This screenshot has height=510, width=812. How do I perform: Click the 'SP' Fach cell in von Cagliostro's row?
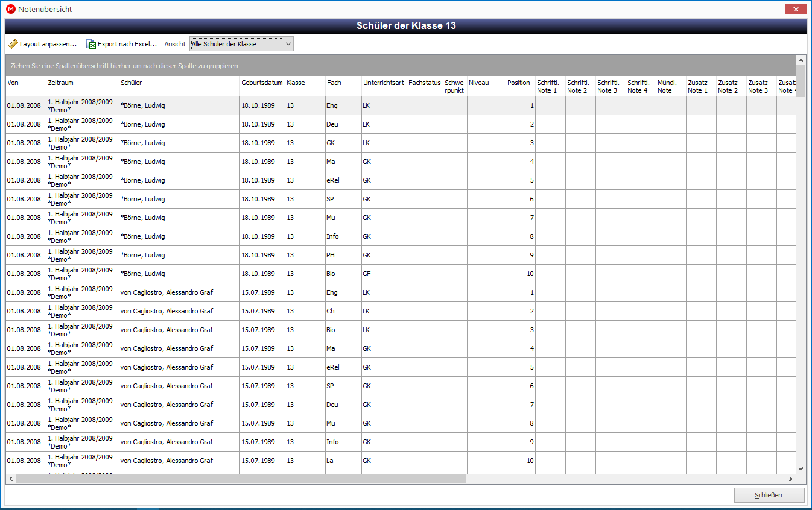(343, 386)
